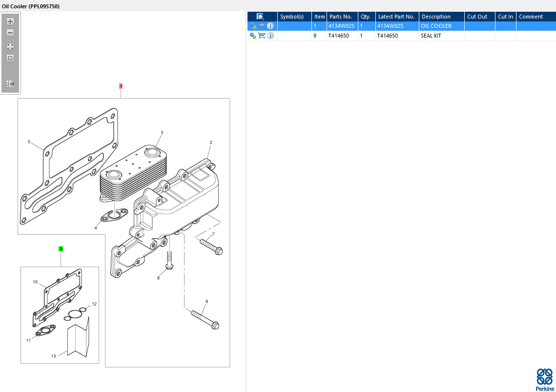Select red callout 1 on diagram
Screen dimensions: 556x392
coord(121,86)
